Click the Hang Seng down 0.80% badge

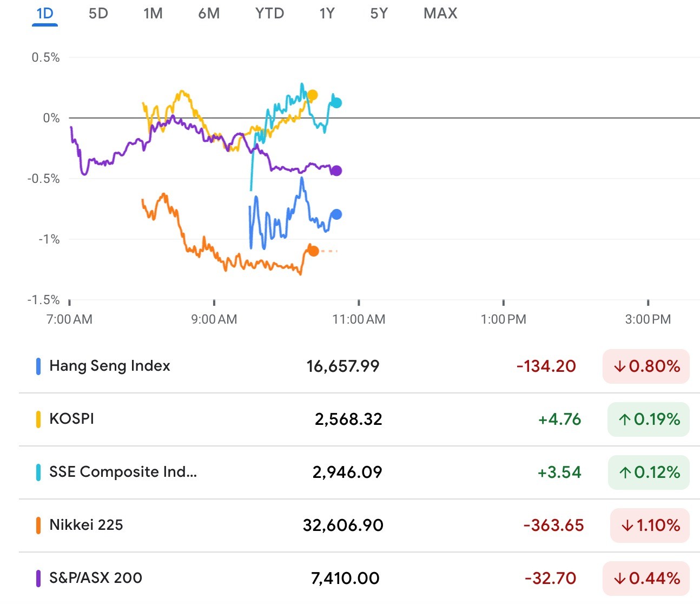pos(646,366)
